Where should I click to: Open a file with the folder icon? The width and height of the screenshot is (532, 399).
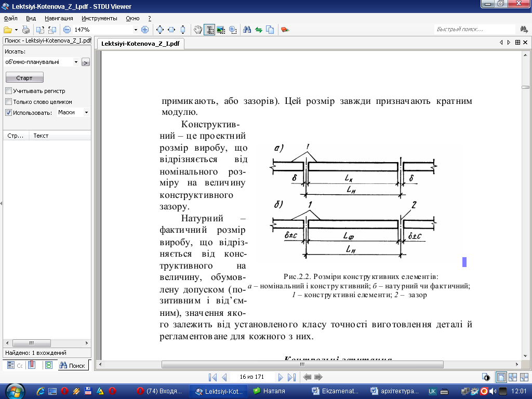click(x=7, y=30)
